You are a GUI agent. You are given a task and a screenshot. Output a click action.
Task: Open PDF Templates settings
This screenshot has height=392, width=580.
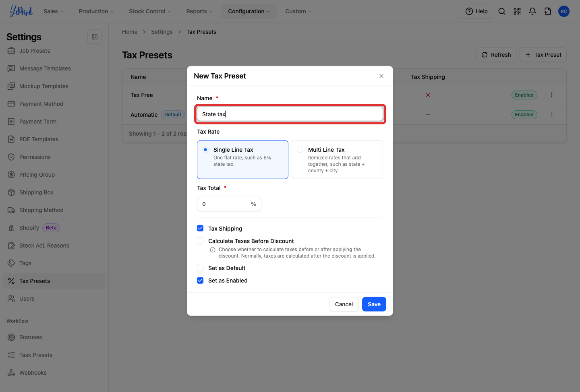(x=54, y=139)
